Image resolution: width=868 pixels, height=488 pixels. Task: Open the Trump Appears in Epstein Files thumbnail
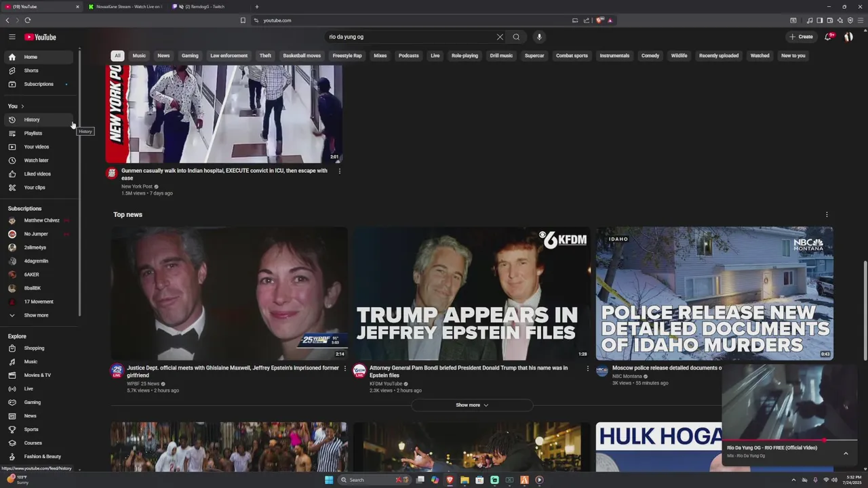click(471, 293)
